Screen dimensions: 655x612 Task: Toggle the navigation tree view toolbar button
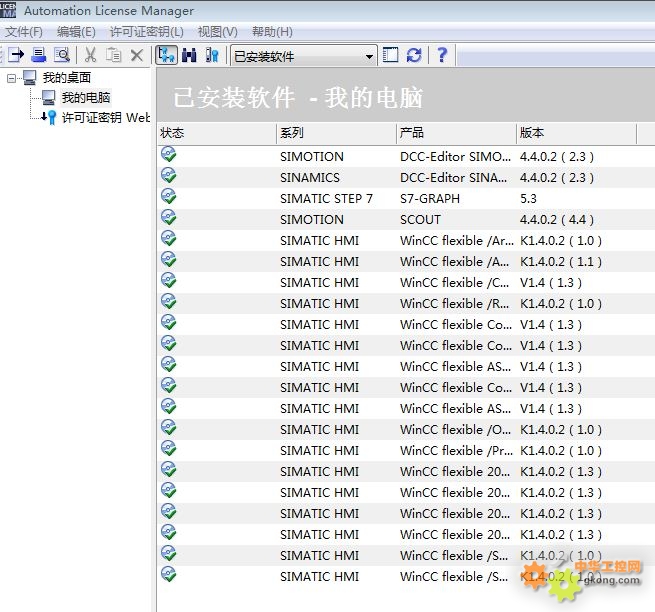166,55
